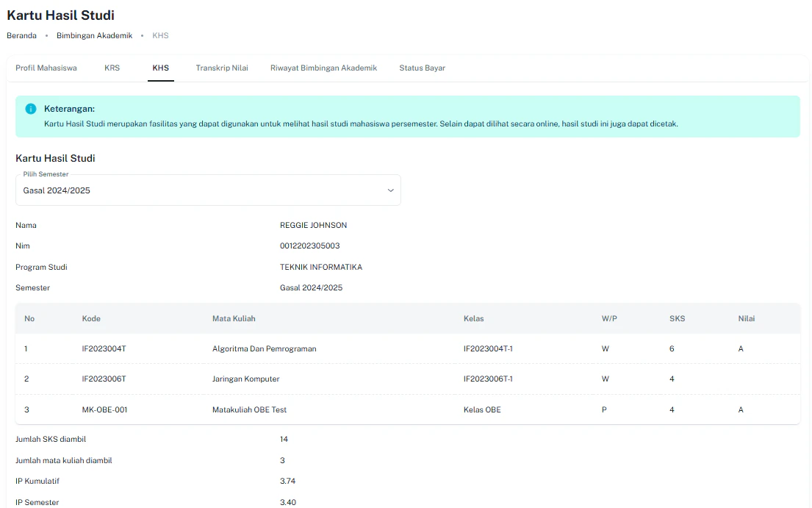Click the Jumlah mata kuliah diambil label

64,460
